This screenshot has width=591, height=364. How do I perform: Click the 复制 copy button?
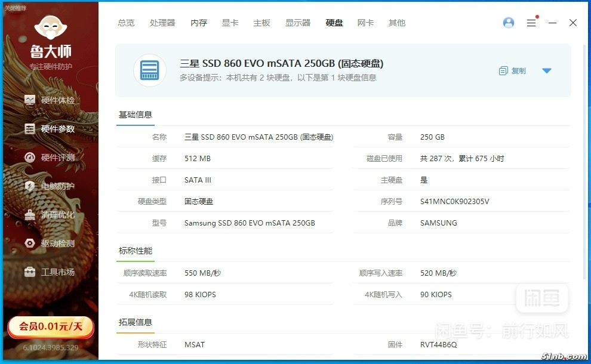point(513,71)
